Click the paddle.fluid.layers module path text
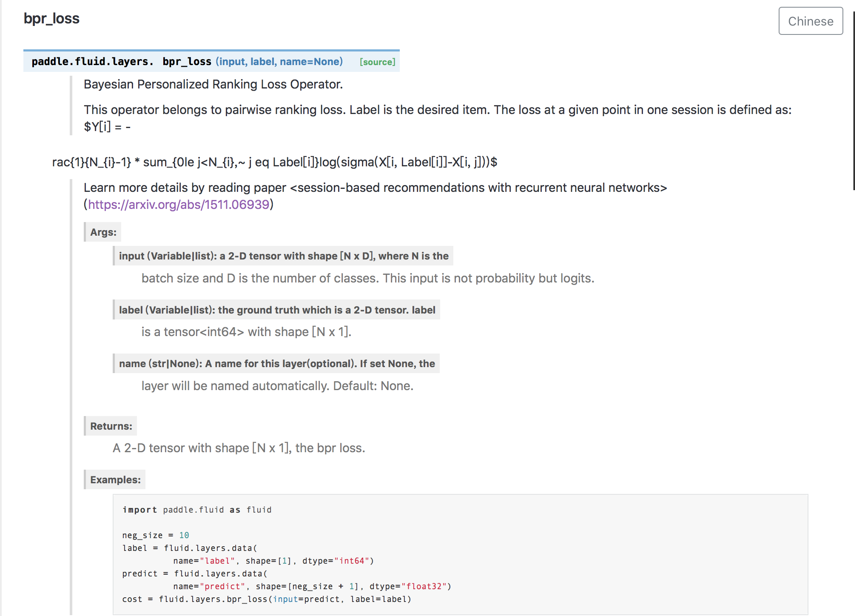Viewport: 865px width, 616px height. (92, 62)
